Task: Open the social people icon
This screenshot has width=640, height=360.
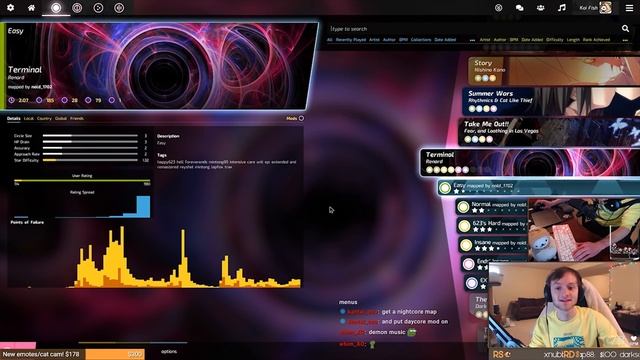Action: (x=540, y=8)
